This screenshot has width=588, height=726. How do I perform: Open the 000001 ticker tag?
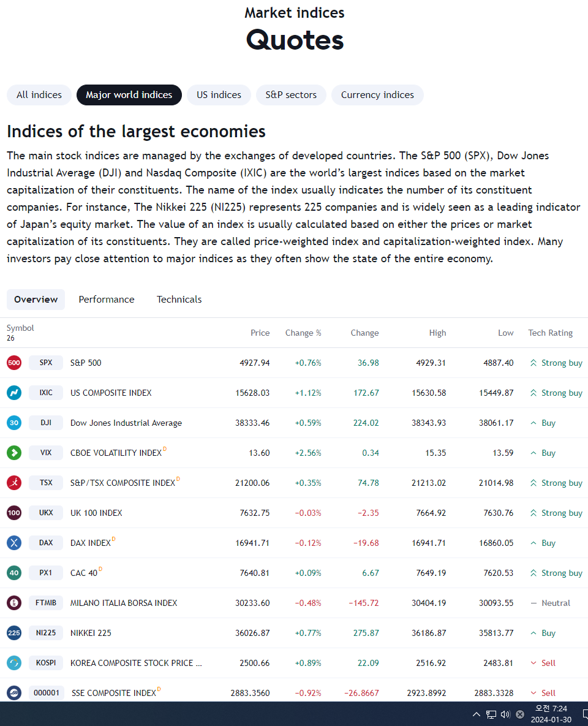coord(47,693)
